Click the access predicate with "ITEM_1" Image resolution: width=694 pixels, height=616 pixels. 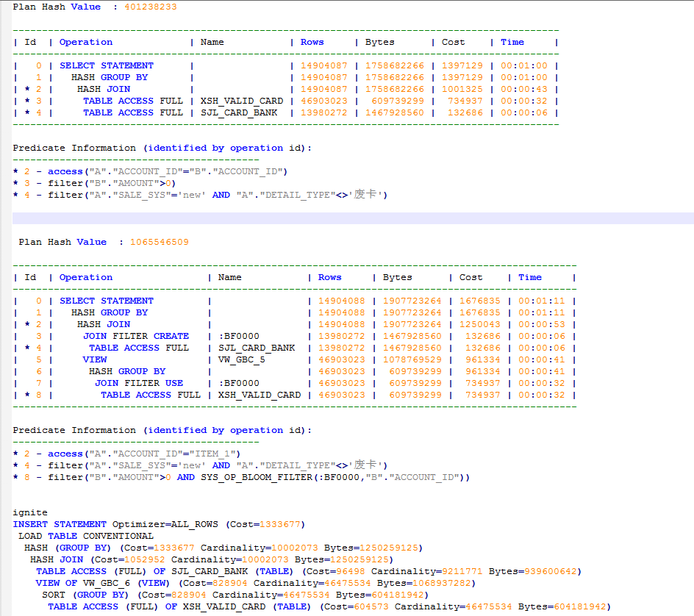click(x=144, y=454)
